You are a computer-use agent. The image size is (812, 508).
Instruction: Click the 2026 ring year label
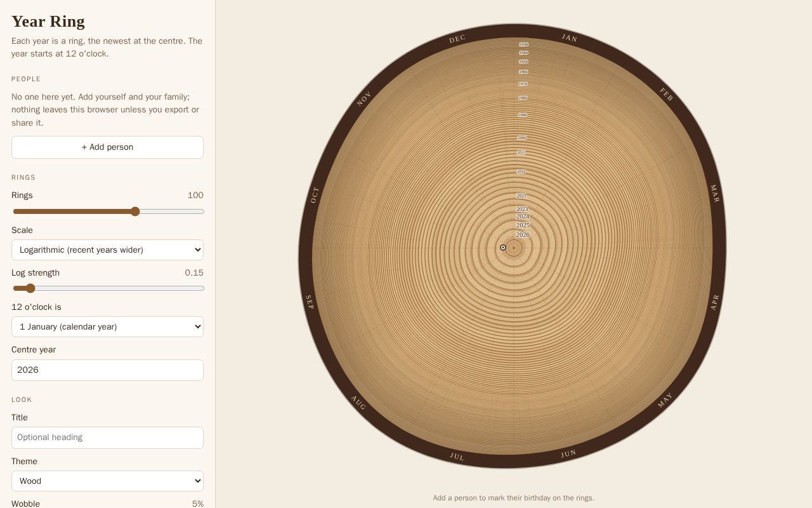523,235
